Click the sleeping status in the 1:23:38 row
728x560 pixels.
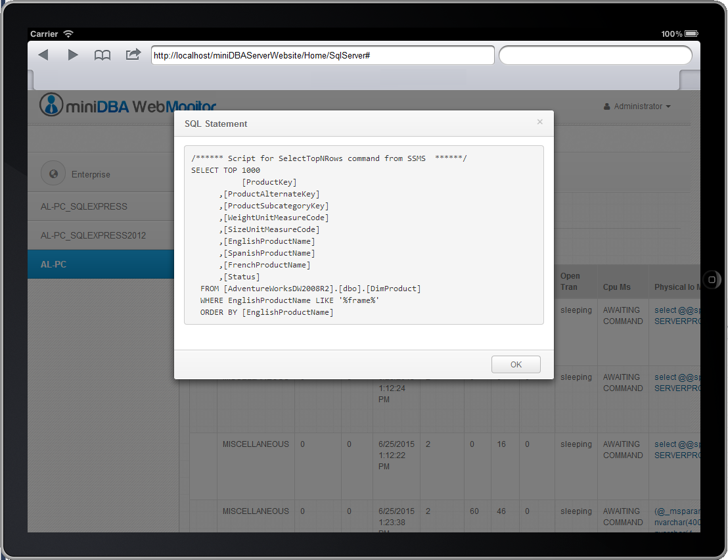click(576, 511)
